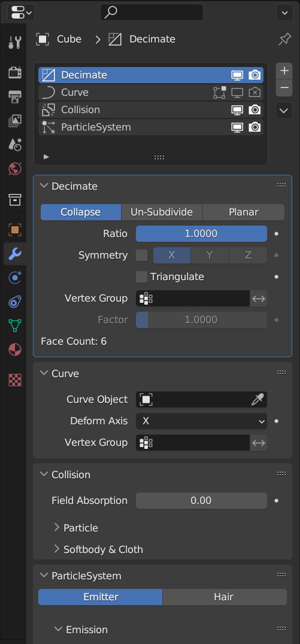Toggle Collision viewport display in list
The width and height of the screenshot is (300, 644).
[237, 110]
